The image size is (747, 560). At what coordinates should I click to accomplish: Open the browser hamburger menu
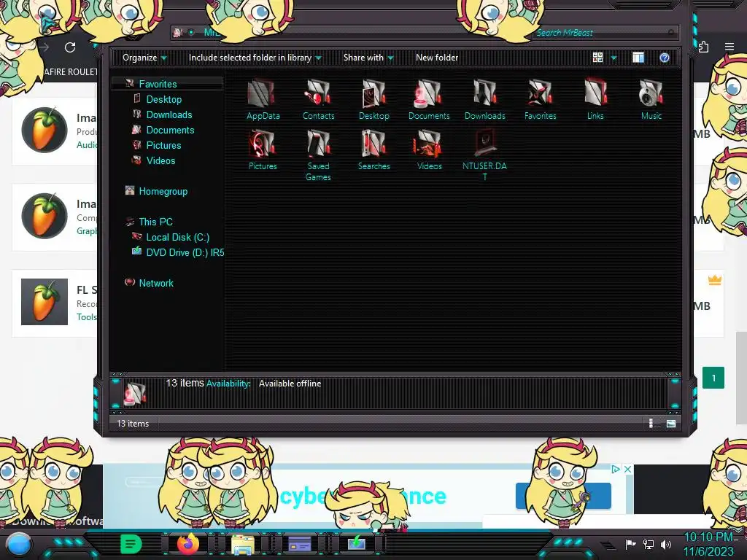click(x=729, y=47)
